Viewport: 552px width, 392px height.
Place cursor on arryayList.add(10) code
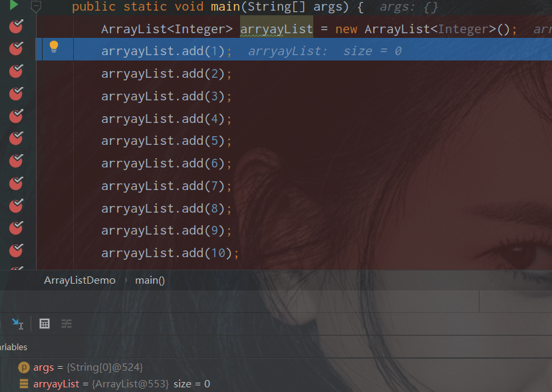(x=170, y=253)
